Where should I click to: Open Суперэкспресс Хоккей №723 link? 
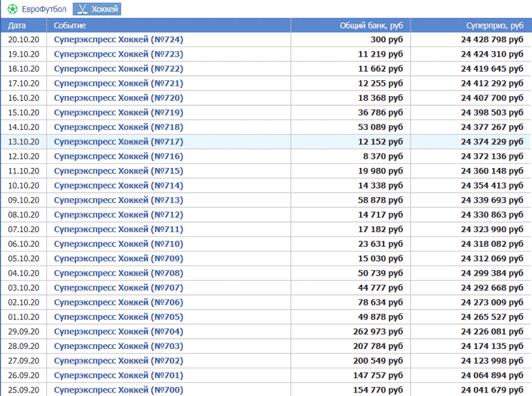tap(118, 54)
